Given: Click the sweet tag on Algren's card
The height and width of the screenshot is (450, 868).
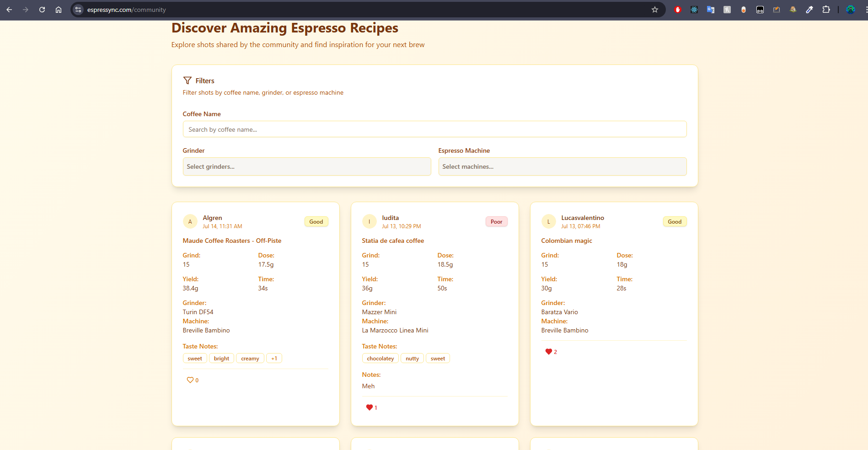Looking at the screenshot, I should click(x=195, y=359).
